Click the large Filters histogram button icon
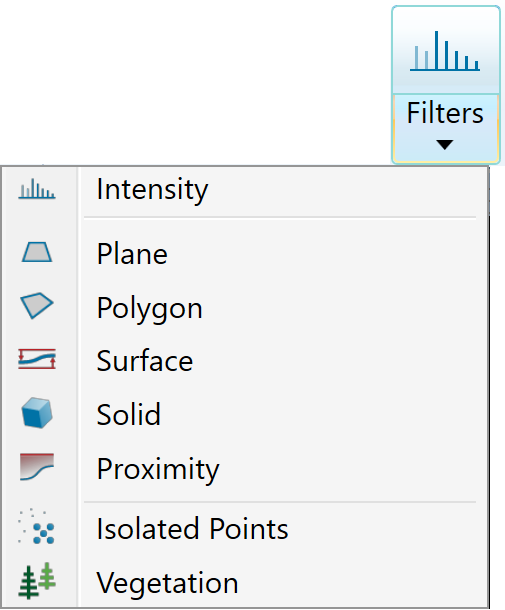 pos(445,51)
